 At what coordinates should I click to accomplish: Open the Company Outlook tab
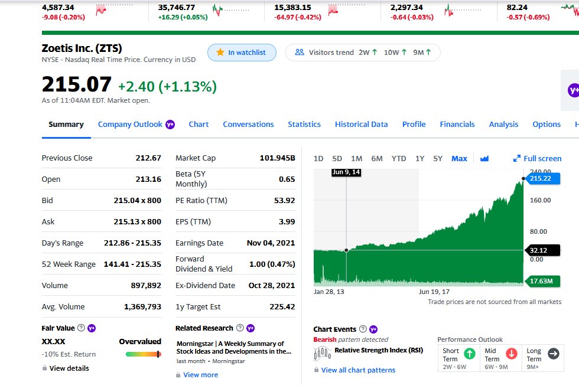[x=130, y=125]
